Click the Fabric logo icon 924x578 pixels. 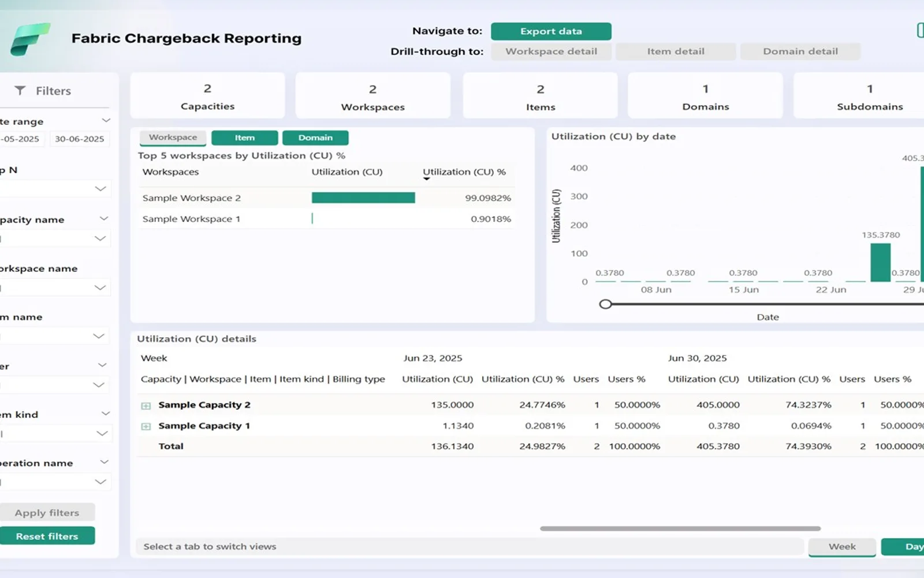coord(30,39)
